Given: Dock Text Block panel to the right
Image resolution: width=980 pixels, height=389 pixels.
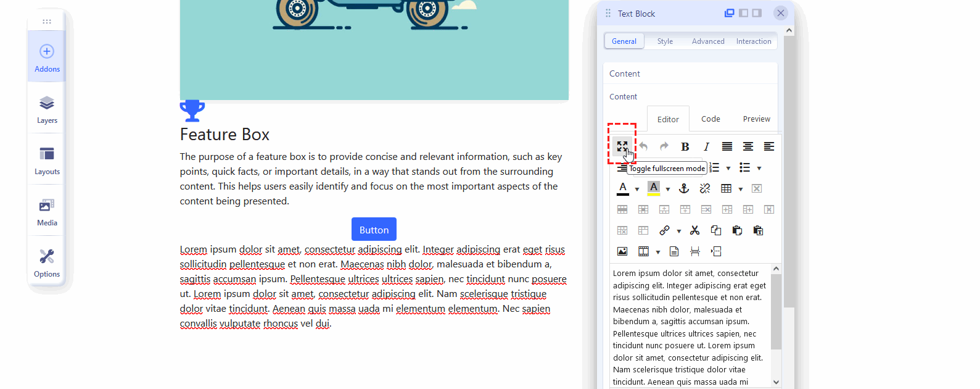Looking at the screenshot, I should pyautogui.click(x=757, y=13).
